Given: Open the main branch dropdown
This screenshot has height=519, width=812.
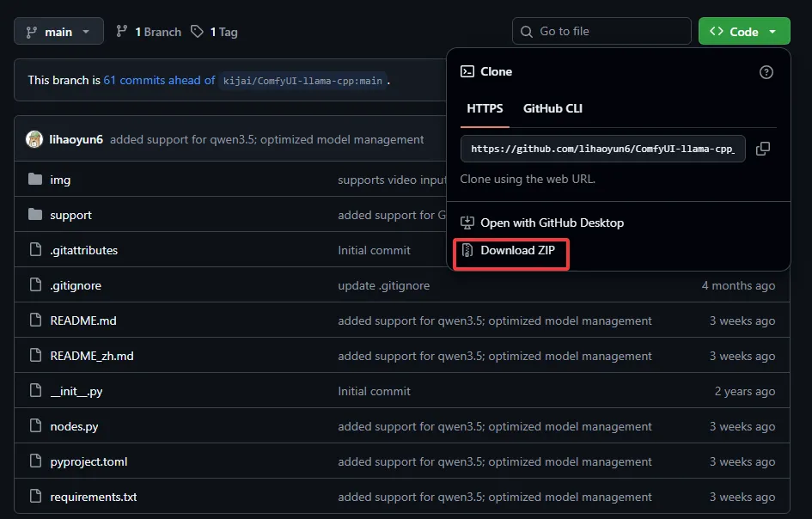Looking at the screenshot, I should pos(58,32).
